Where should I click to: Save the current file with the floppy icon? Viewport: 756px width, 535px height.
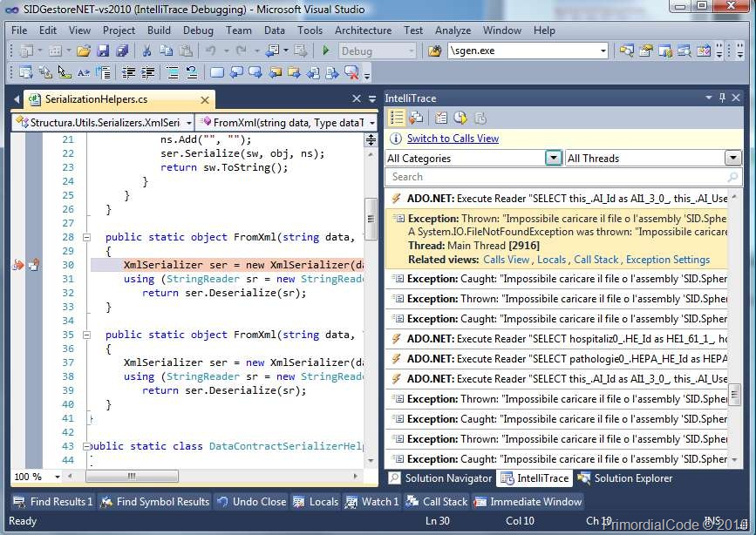[x=103, y=51]
